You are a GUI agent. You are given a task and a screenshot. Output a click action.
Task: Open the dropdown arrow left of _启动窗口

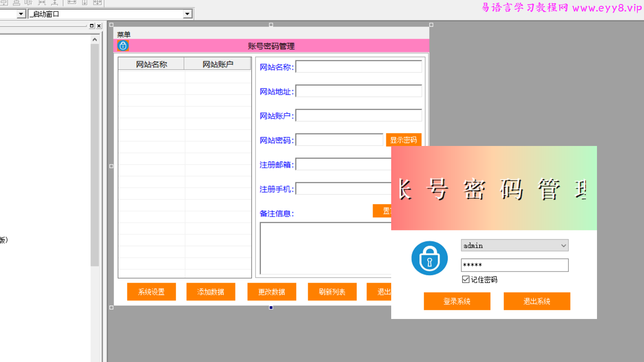click(21, 14)
